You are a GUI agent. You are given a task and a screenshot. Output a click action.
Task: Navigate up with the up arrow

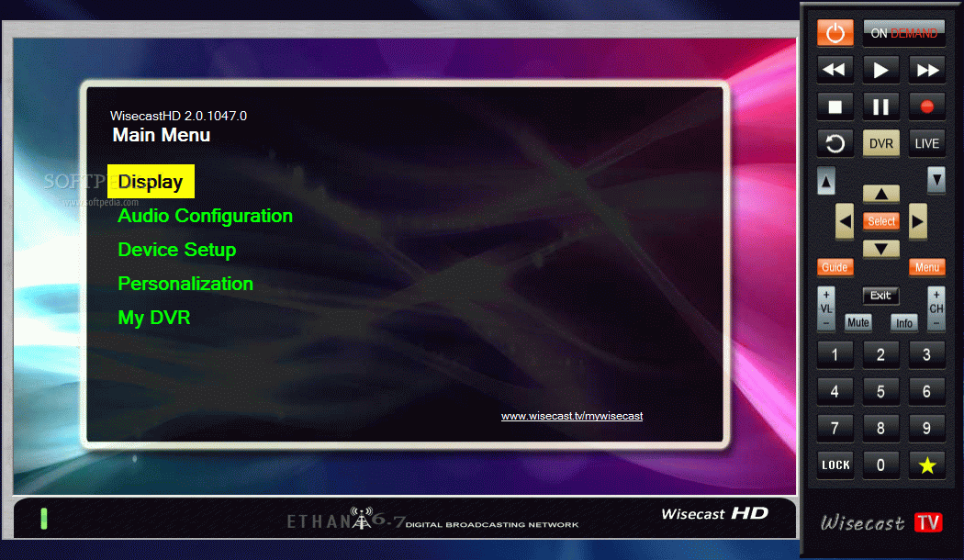point(881,194)
